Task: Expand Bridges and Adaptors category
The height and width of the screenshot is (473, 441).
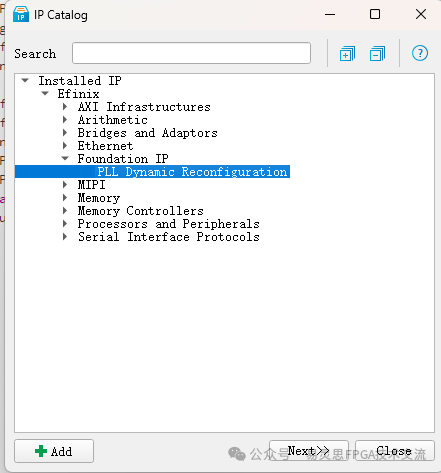Action: tap(65, 133)
